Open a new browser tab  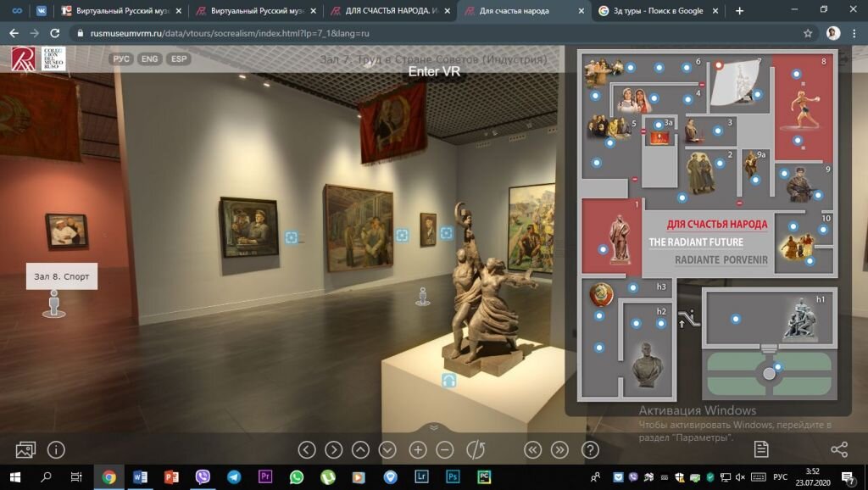pos(739,10)
